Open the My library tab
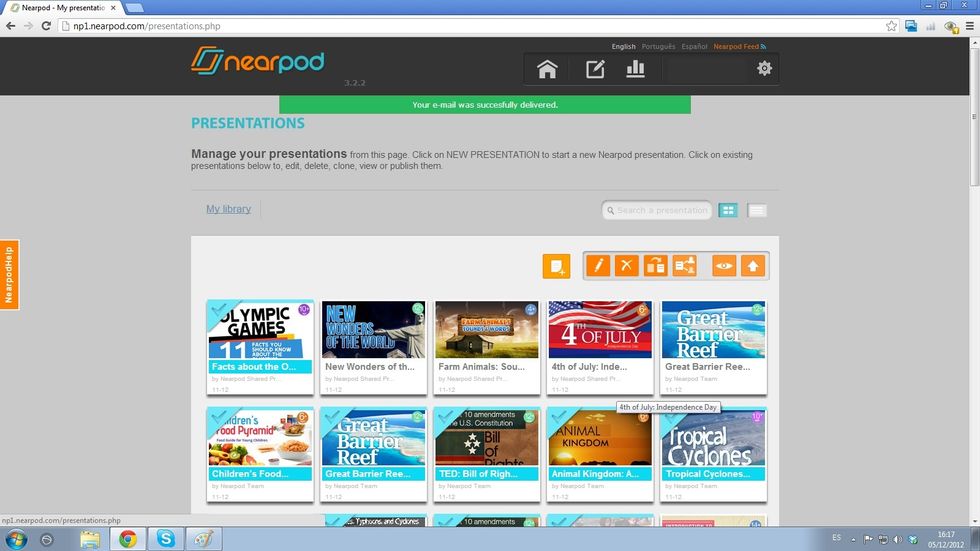The image size is (980, 551). pos(229,209)
